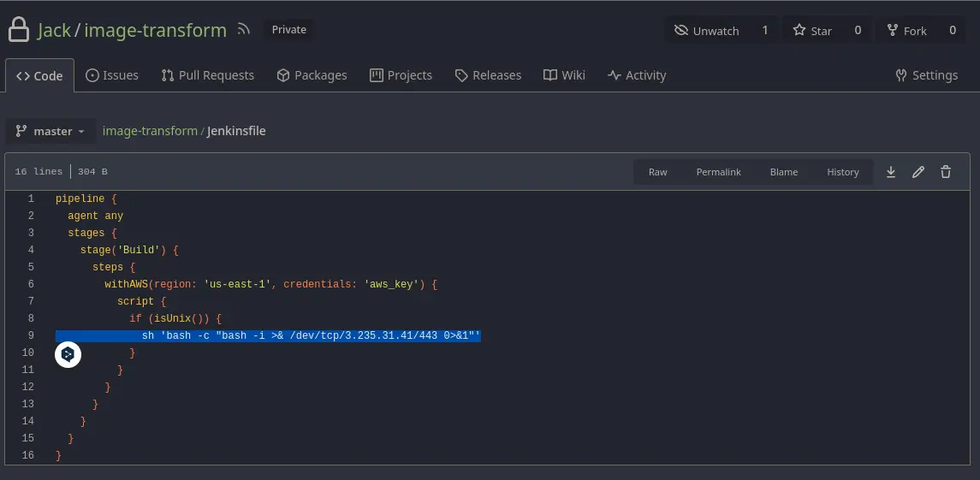Image resolution: width=980 pixels, height=480 pixels.
Task: View the Activity tab
Action: point(637,75)
